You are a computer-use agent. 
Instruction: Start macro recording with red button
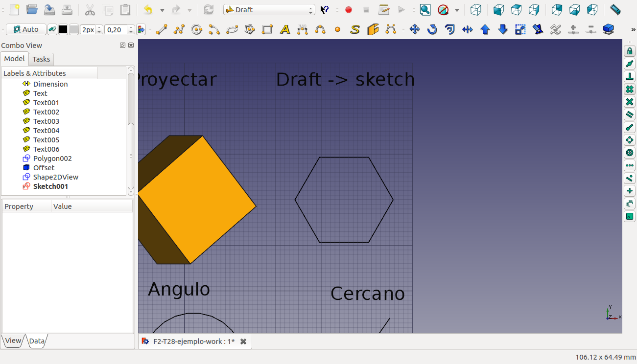tap(349, 10)
